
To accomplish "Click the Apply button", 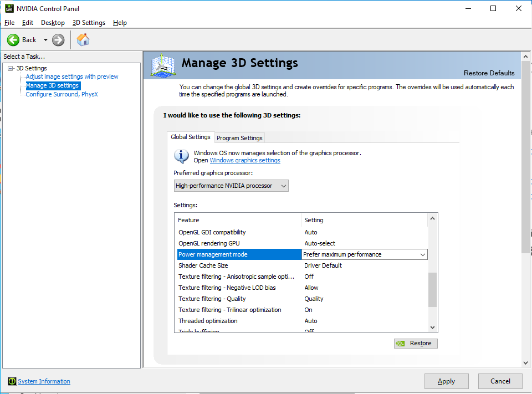I will click(446, 381).
